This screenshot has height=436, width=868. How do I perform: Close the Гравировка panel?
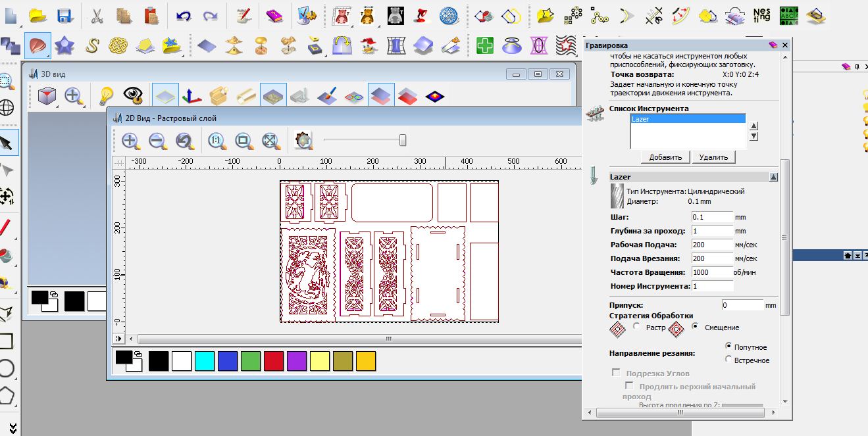[784, 45]
